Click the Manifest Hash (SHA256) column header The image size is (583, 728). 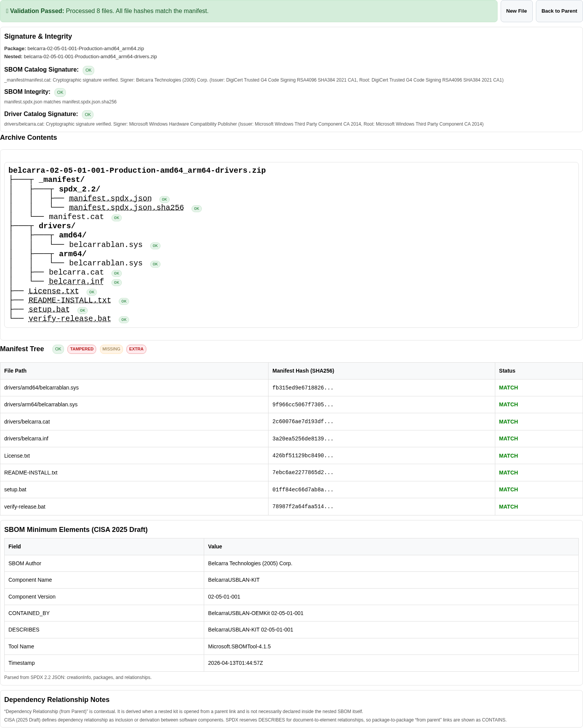click(x=382, y=371)
